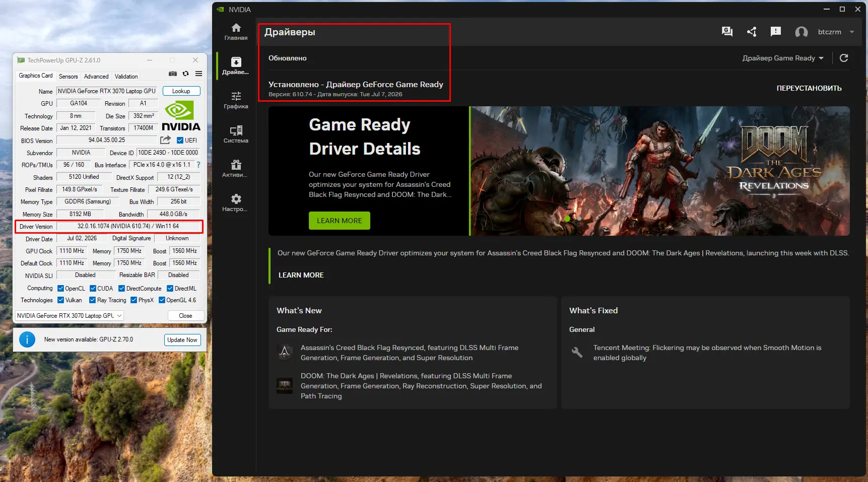868x482 pixels.
Task: Click the NVIDIA logo in GPU-Z
Action: [181, 116]
